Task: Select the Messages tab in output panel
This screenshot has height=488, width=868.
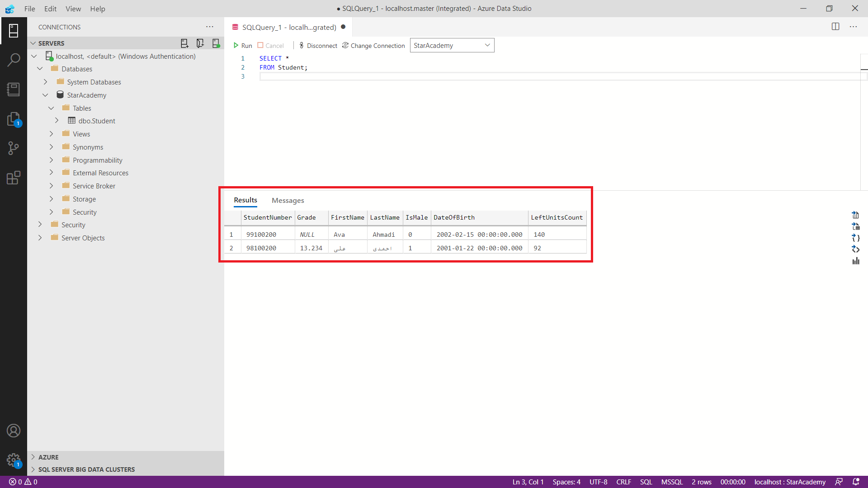Action: pyautogui.click(x=288, y=200)
